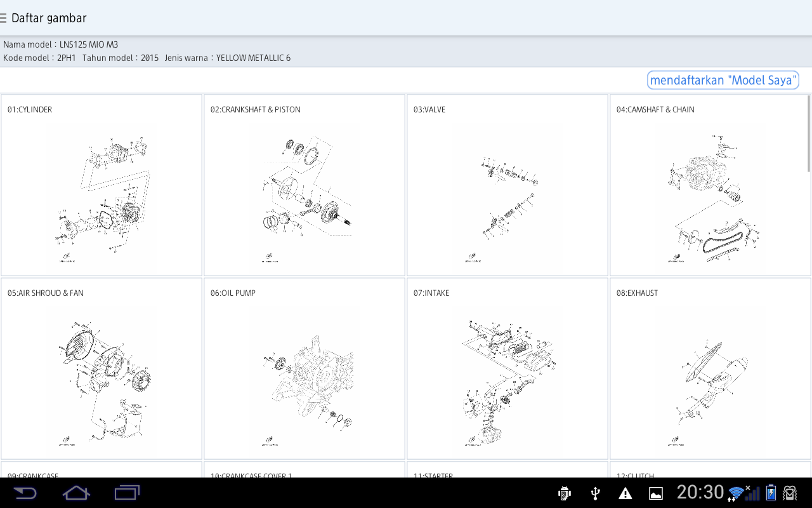The height and width of the screenshot is (508, 812).
Task: Tap the warning triangle notification icon
Action: [625, 493]
